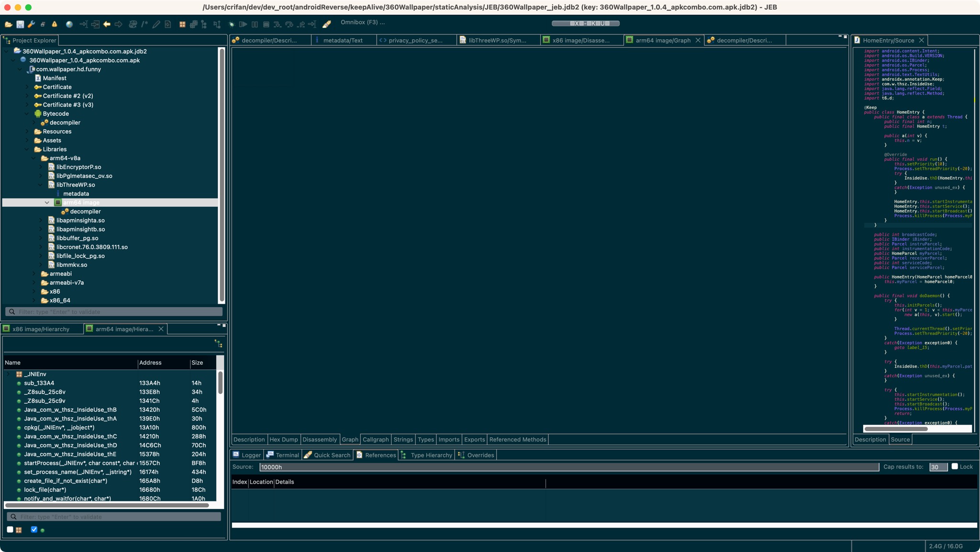Click the Open file folder toolbar icon
Screen dimensions: 980x552
click(x=9, y=24)
